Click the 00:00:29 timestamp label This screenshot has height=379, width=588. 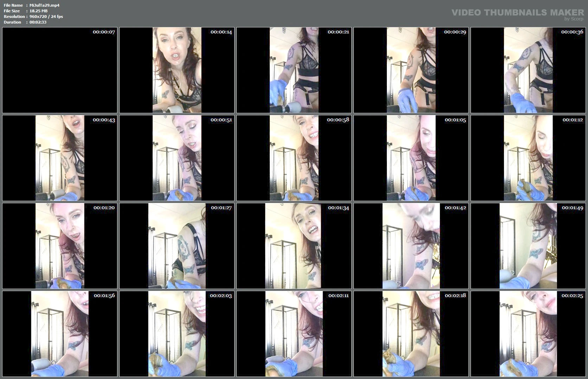pyautogui.click(x=455, y=32)
